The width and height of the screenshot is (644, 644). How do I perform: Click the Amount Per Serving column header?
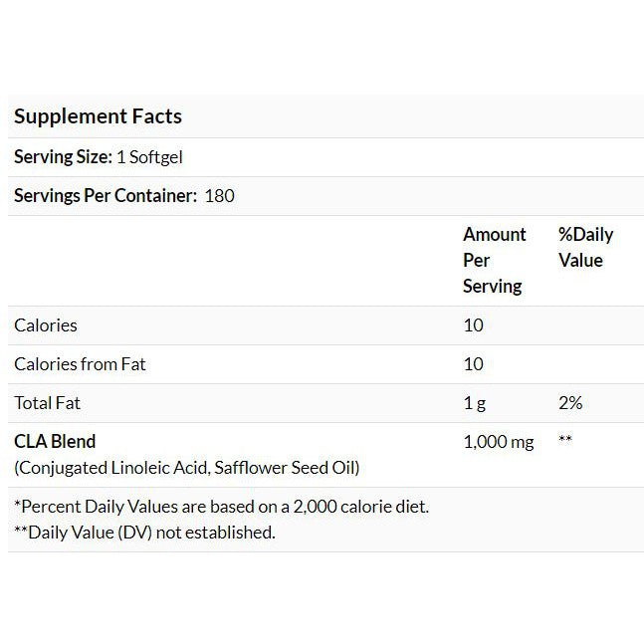(x=494, y=260)
